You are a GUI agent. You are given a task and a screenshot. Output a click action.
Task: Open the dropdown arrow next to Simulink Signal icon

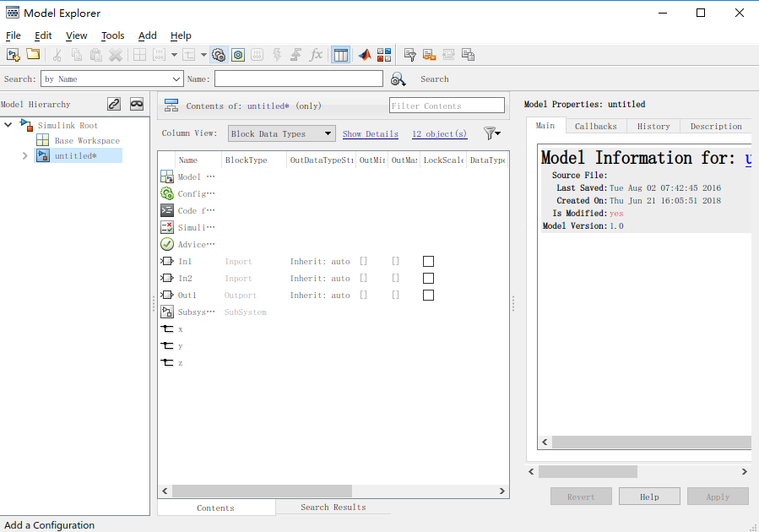(203, 55)
